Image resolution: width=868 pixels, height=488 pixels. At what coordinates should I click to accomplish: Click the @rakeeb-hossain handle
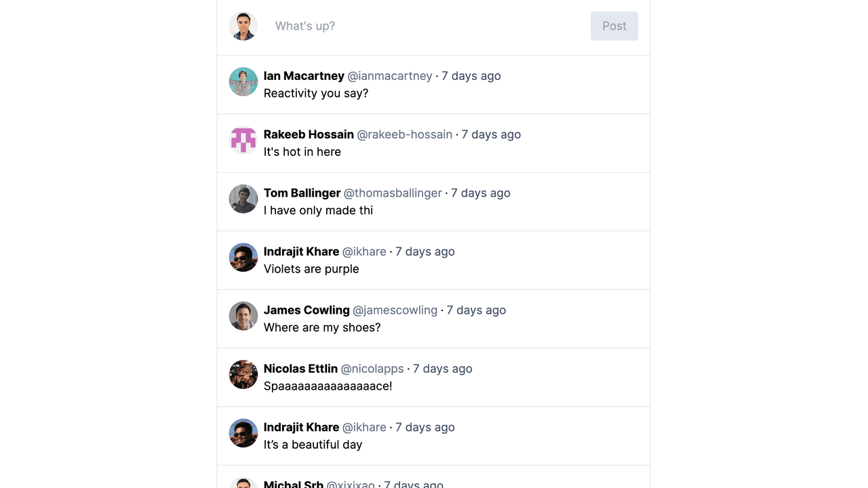(x=404, y=134)
